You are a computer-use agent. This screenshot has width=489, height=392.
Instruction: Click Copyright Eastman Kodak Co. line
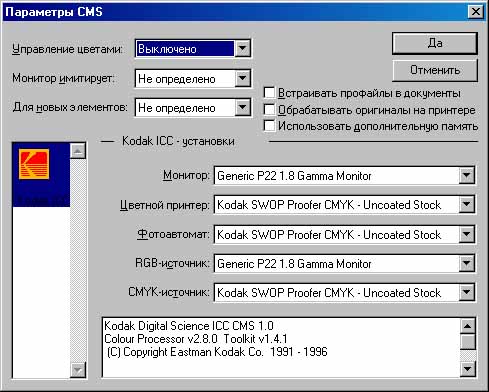[217, 352]
